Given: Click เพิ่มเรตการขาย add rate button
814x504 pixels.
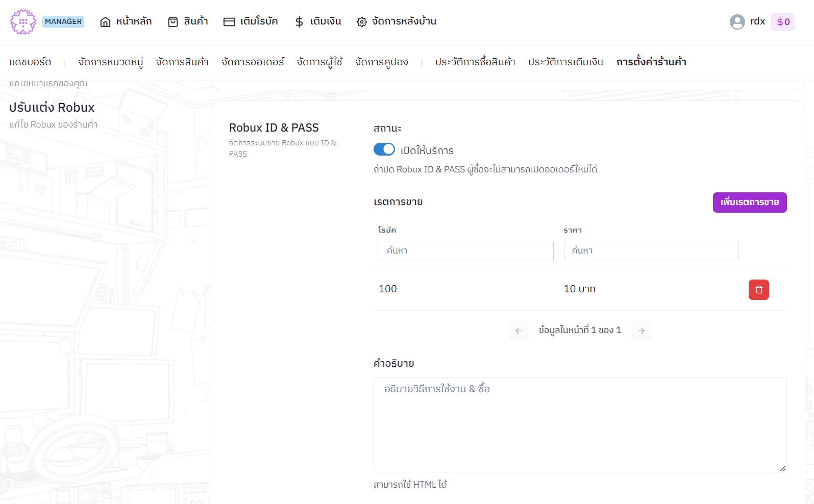Looking at the screenshot, I should (x=749, y=203).
